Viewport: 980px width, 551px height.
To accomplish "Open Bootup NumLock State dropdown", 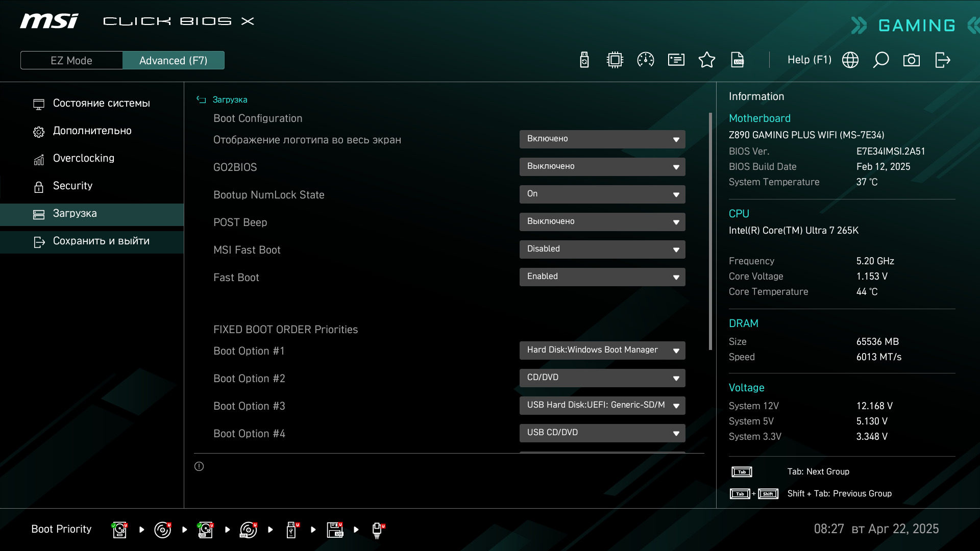I will (x=602, y=194).
